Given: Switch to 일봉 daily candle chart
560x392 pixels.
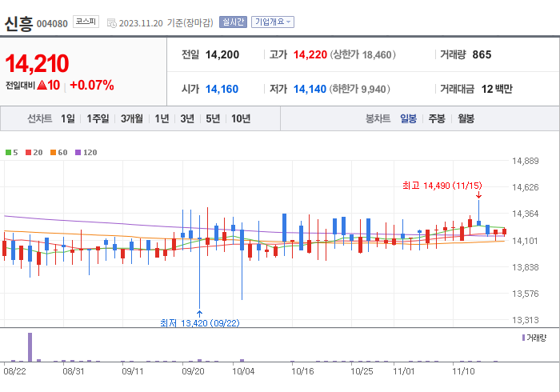Looking at the screenshot, I should tap(408, 118).
